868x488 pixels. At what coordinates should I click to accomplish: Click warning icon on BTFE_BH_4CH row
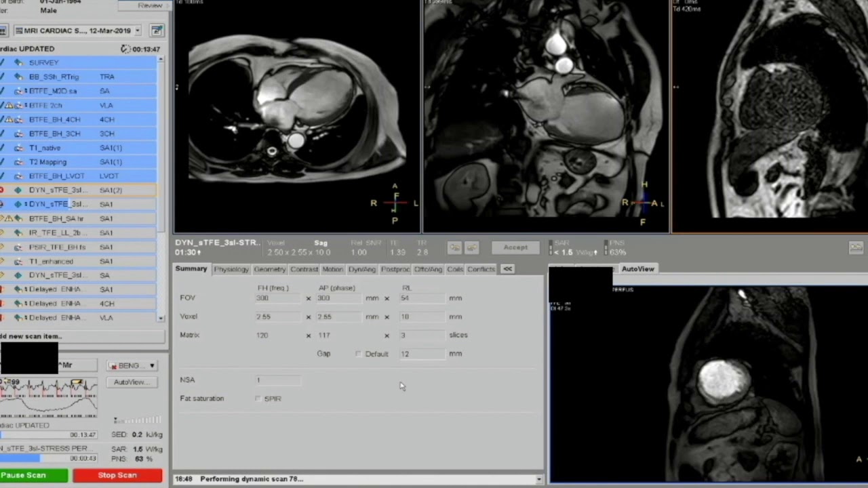[9, 119]
